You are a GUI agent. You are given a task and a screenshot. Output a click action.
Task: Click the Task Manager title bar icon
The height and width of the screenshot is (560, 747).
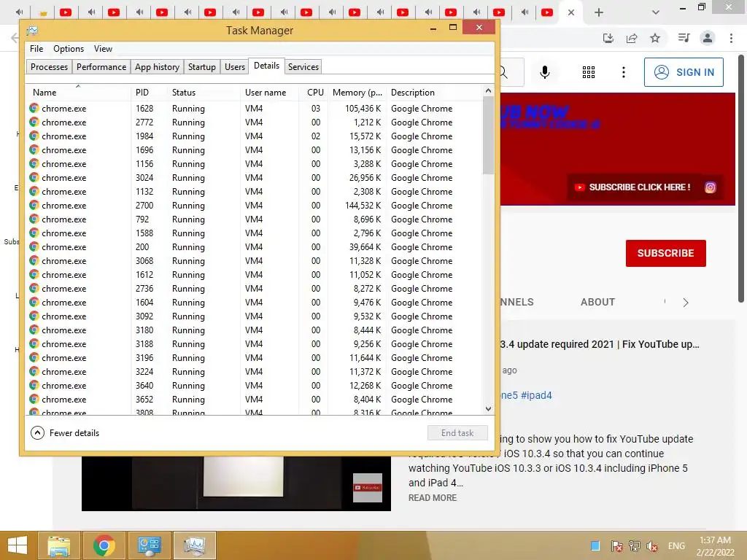[x=32, y=31]
